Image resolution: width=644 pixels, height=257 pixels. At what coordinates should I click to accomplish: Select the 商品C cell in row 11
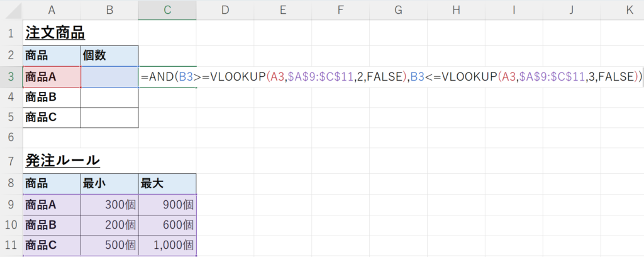(x=52, y=246)
